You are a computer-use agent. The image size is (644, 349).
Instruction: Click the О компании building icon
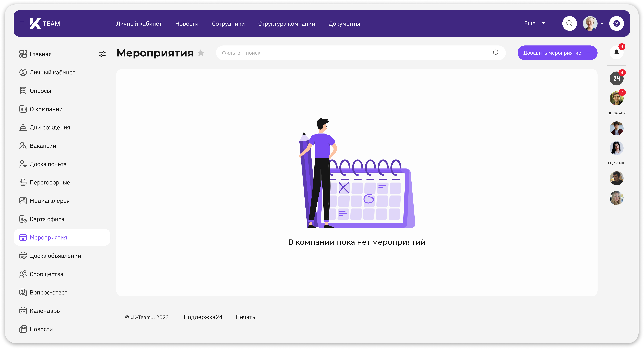23,109
